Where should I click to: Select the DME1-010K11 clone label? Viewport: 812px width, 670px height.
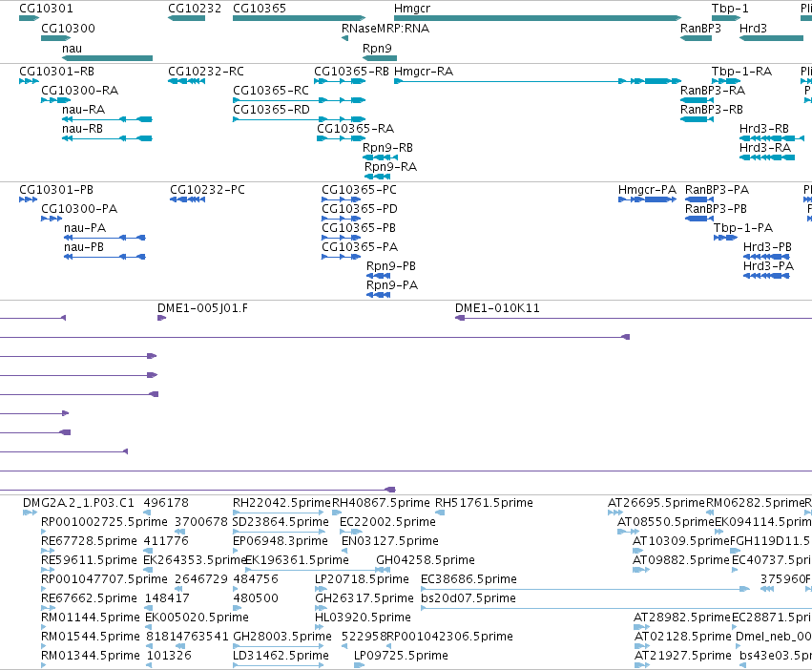pyautogui.click(x=498, y=309)
